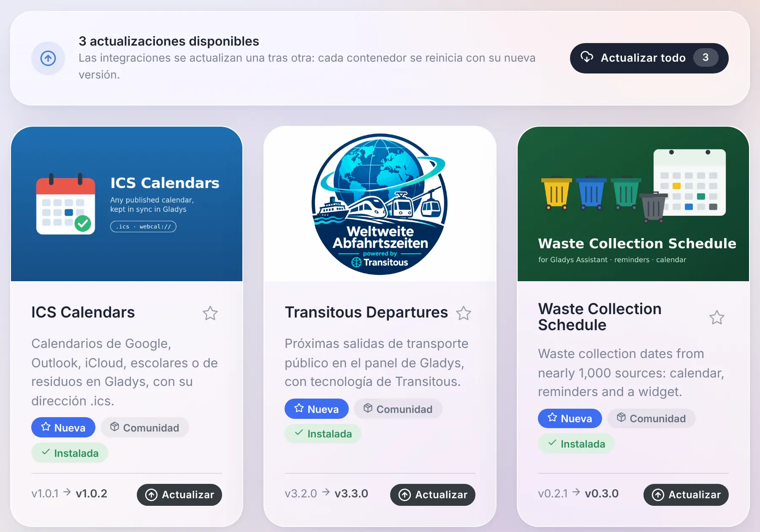Star the Transitous Departures integration

(463, 313)
